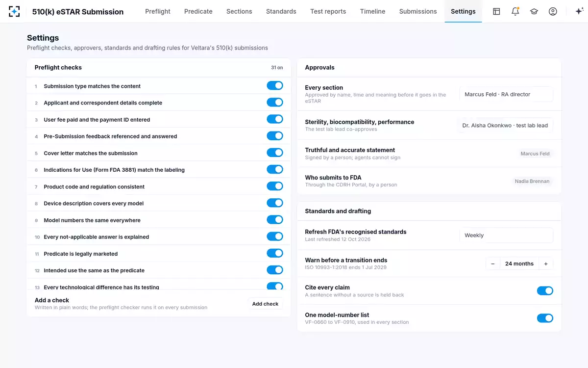Turn off 'One model-number list' switch
The image size is (588, 368).
click(x=545, y=318)
